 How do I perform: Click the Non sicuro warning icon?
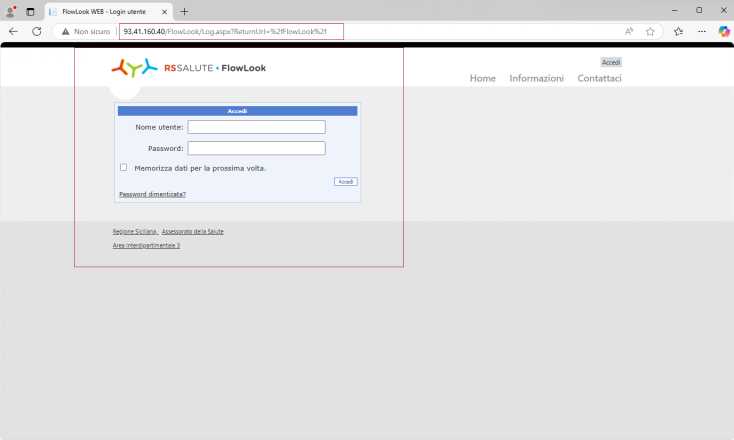point(66,31)
